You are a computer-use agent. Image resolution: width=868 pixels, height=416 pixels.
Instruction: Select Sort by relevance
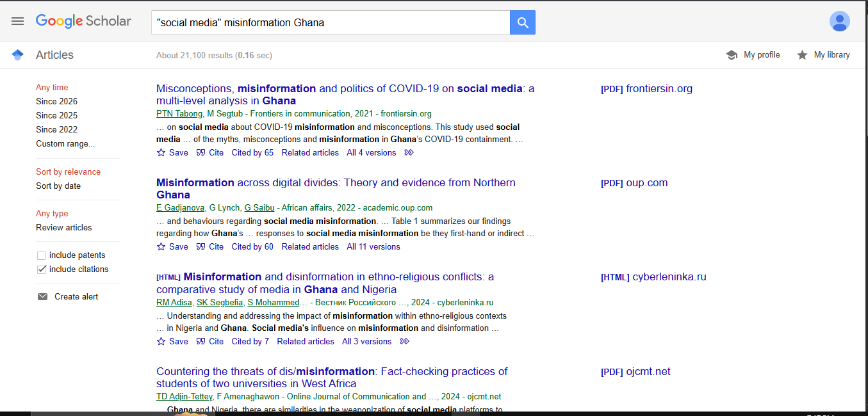point(68,172)
